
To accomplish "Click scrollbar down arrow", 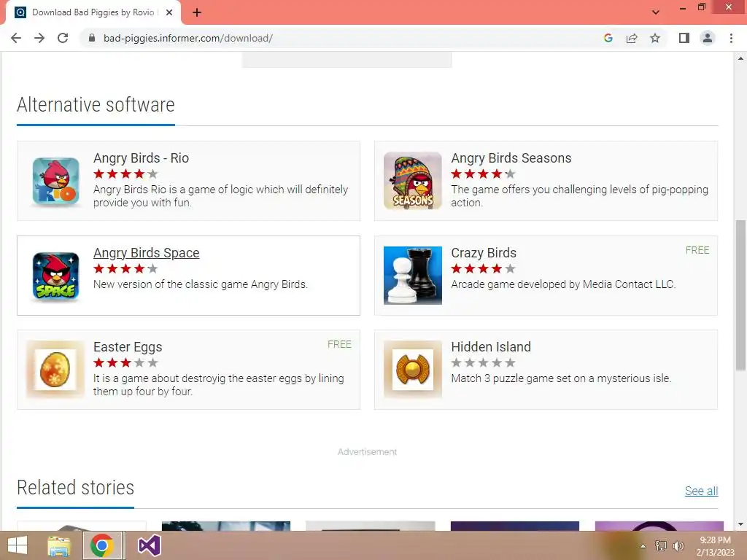I will (740, 524).
